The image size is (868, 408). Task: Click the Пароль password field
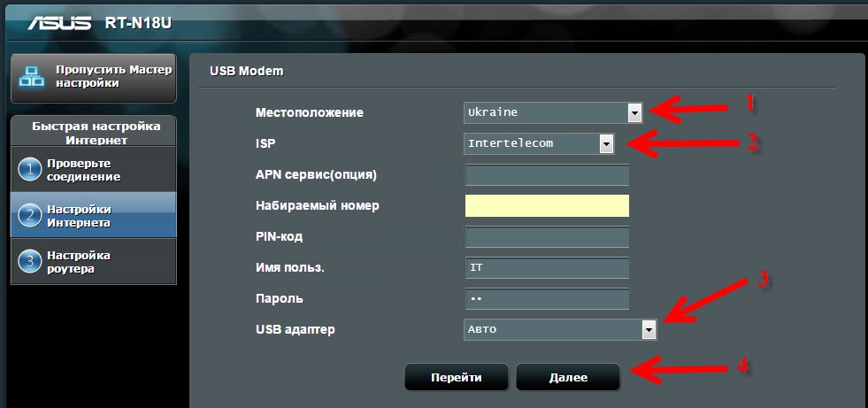[x=547, y=299]
